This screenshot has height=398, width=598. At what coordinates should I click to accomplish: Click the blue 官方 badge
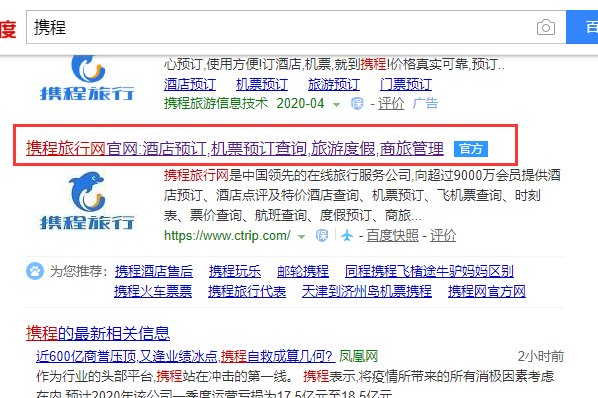(x=471, y=149)
